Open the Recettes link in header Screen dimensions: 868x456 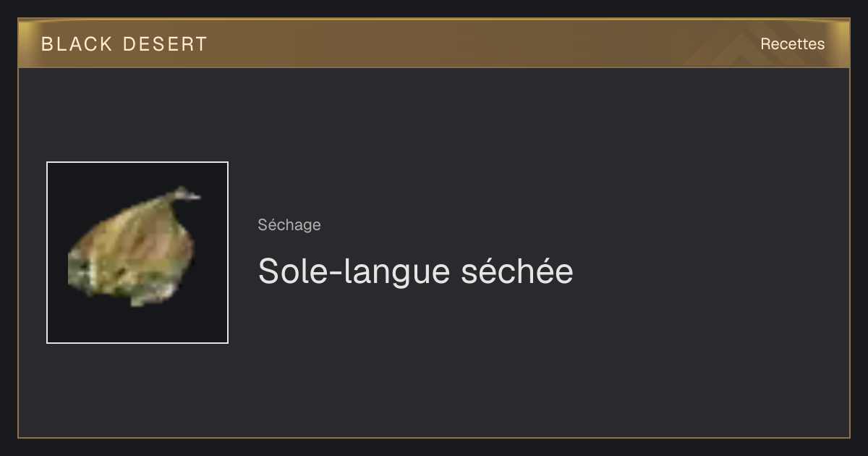point(792,44)
